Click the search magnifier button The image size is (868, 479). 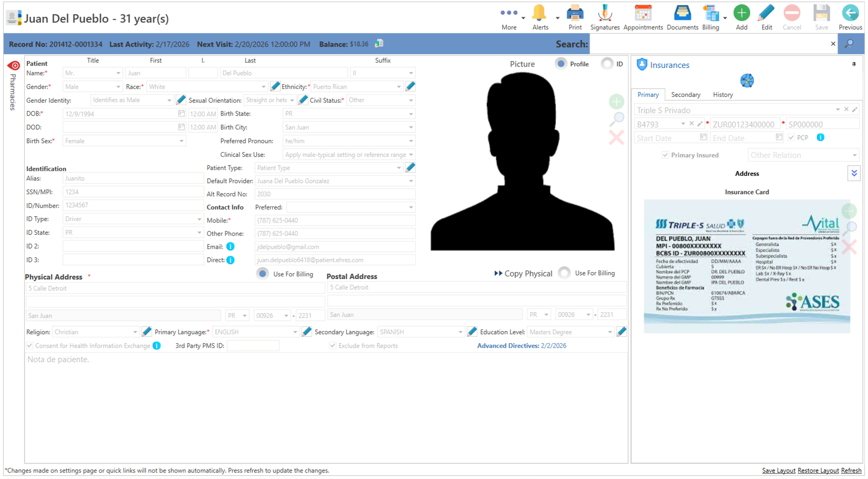[850, 44]
